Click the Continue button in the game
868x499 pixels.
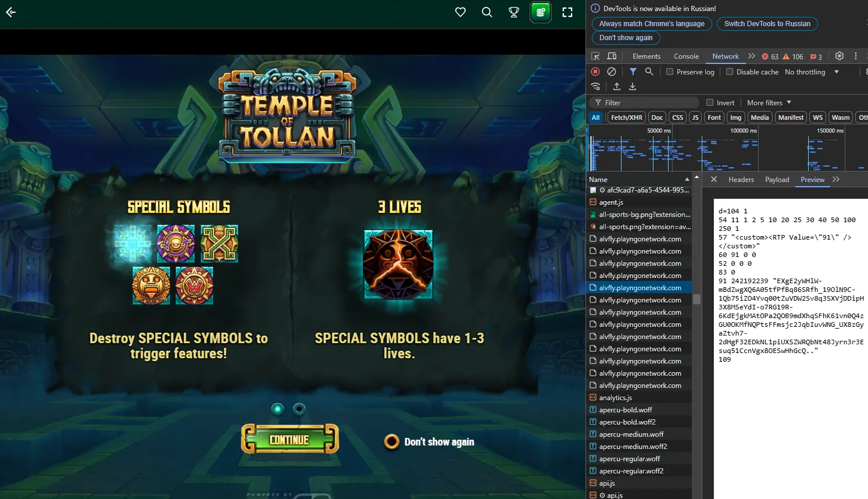pyautogui.click(x=290, y=440)
